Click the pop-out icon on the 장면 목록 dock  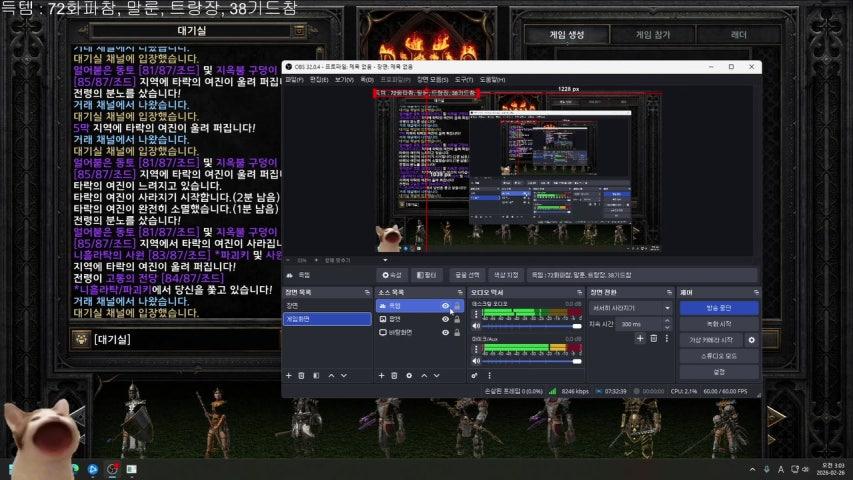[x=367, y=293]
